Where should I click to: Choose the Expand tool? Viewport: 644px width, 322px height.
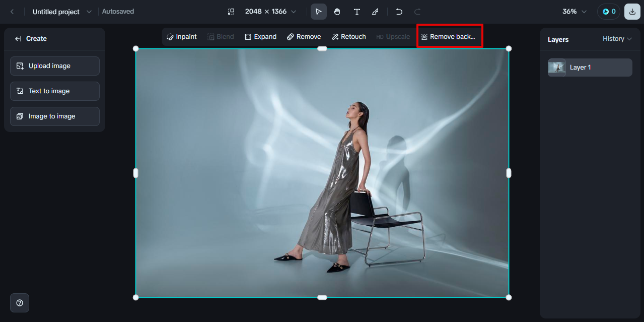pos(260,37)
